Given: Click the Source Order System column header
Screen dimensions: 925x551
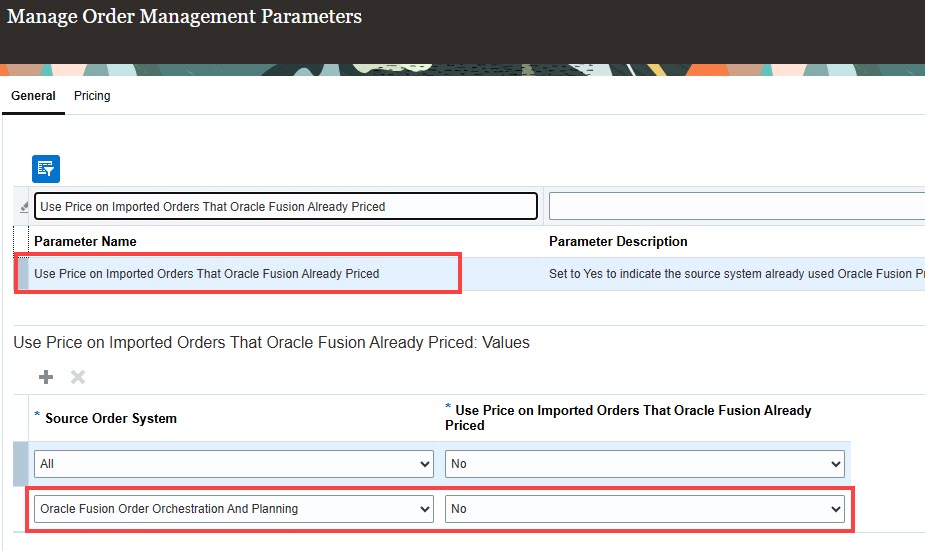Looking at the screenshot, I should click(111, 418).
